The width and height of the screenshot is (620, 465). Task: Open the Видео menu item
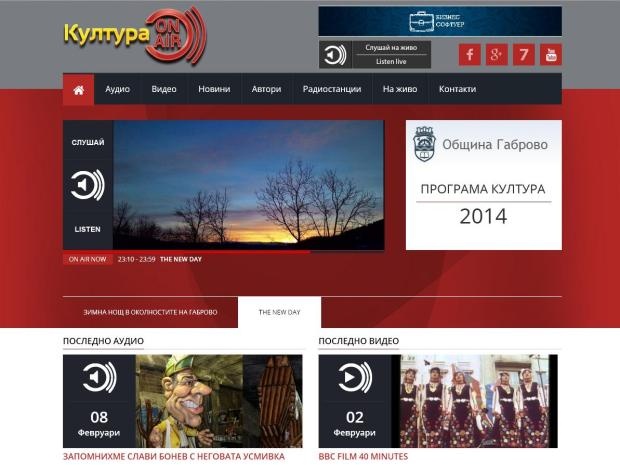[164, 89]
